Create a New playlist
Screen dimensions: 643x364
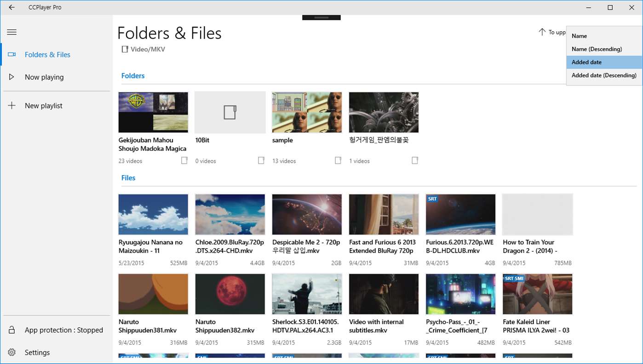click(x=44, y=105)
